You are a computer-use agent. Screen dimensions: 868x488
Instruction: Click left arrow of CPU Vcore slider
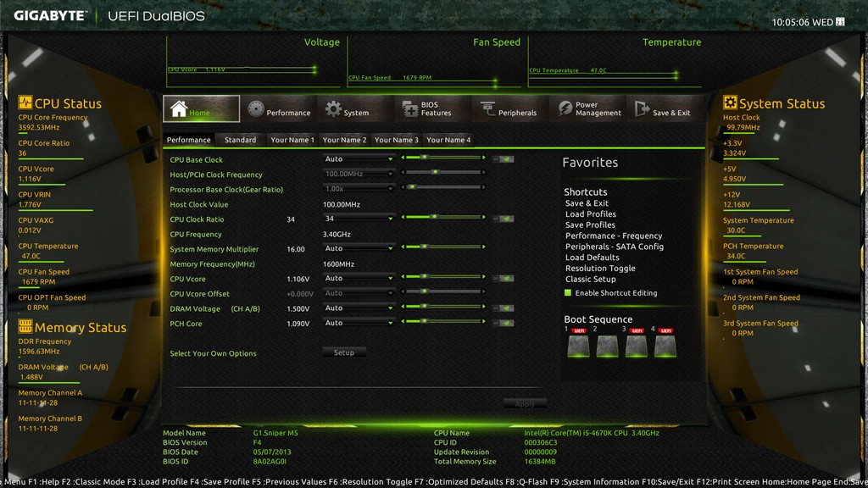click(403, 277)
